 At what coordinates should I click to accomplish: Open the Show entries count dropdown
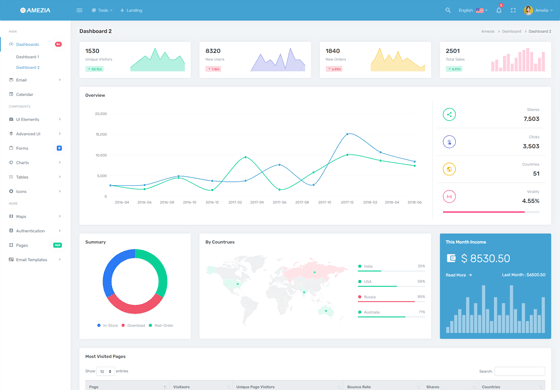[105, 371]
